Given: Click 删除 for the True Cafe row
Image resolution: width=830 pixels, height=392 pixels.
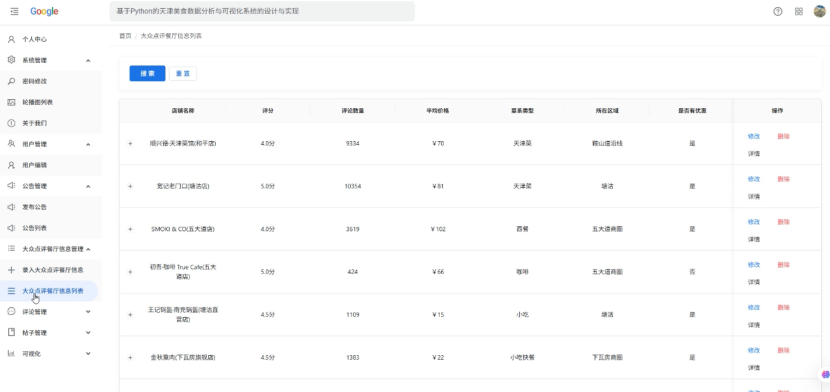Looking at the screenshot, I should (783, 265).
